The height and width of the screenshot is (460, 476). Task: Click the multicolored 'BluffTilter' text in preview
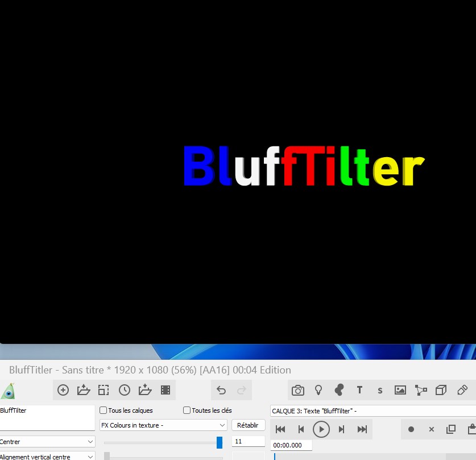304,166
